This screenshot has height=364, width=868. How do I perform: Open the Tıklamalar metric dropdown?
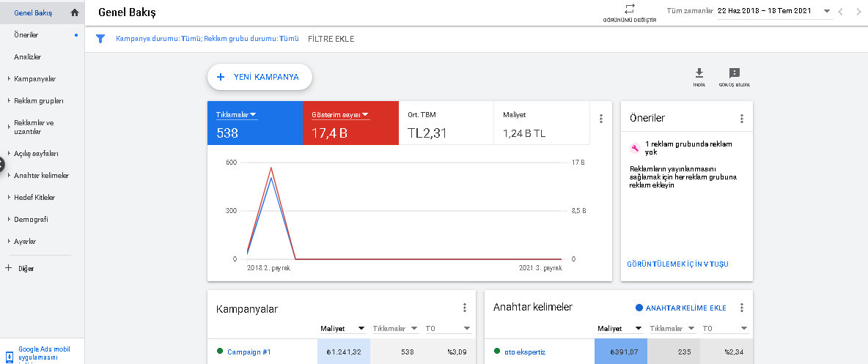tap(254, 114)
